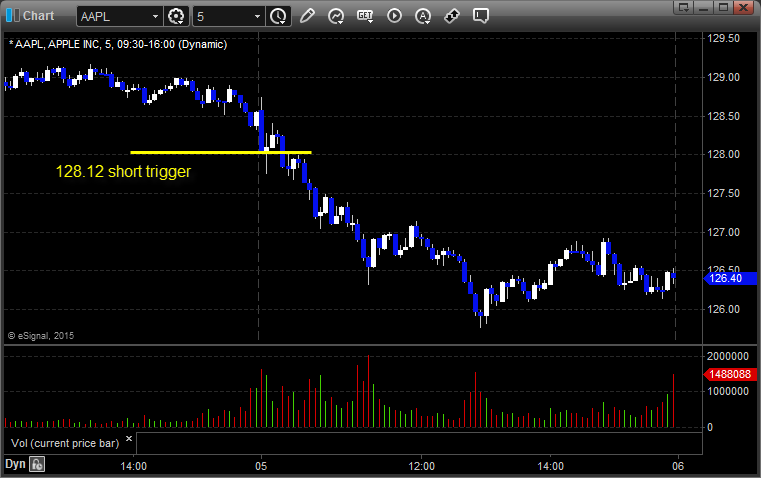Click the 128.50 price axis label
The height and width of the screenshot is (478, 761).
(x=724, y=116)
